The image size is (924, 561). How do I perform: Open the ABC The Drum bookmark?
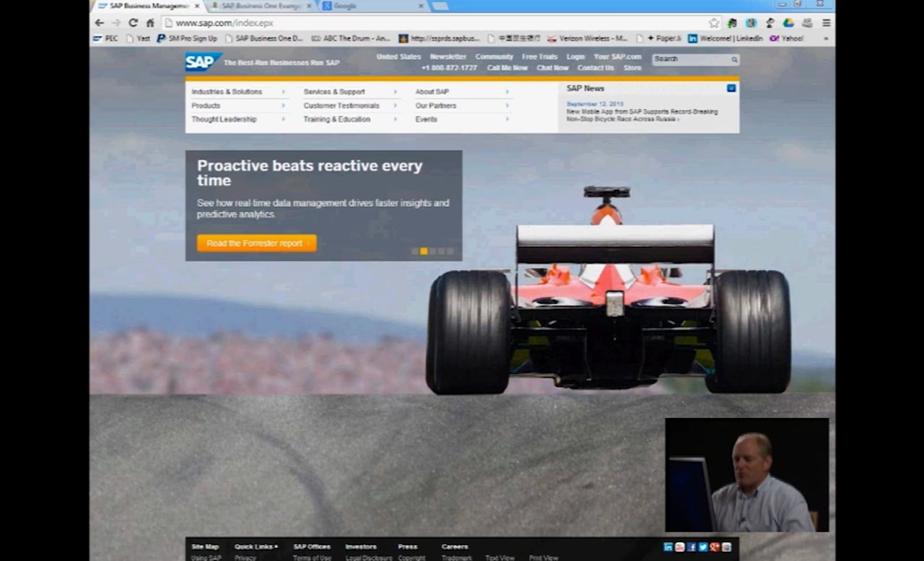coord(350,38)
